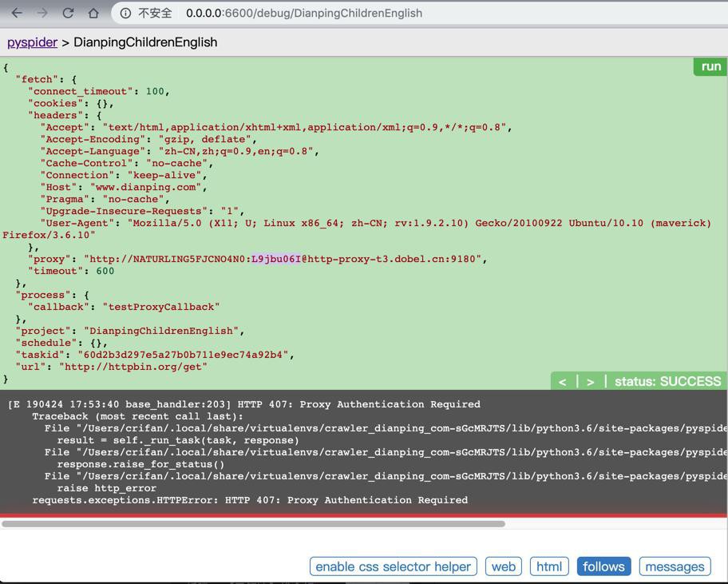Click the browser forward arrow
728x584 pixels.
click(42, 13)
